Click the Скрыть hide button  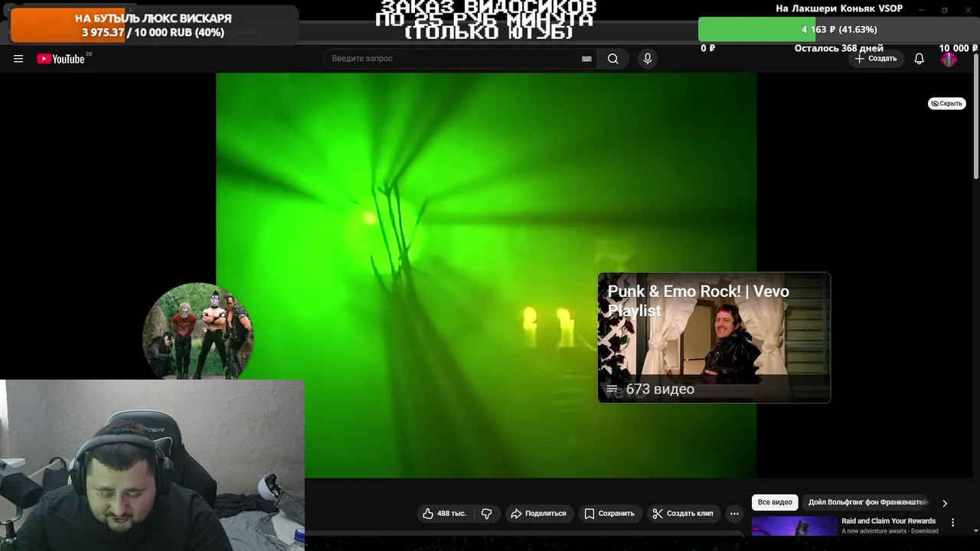click(947, 103)
